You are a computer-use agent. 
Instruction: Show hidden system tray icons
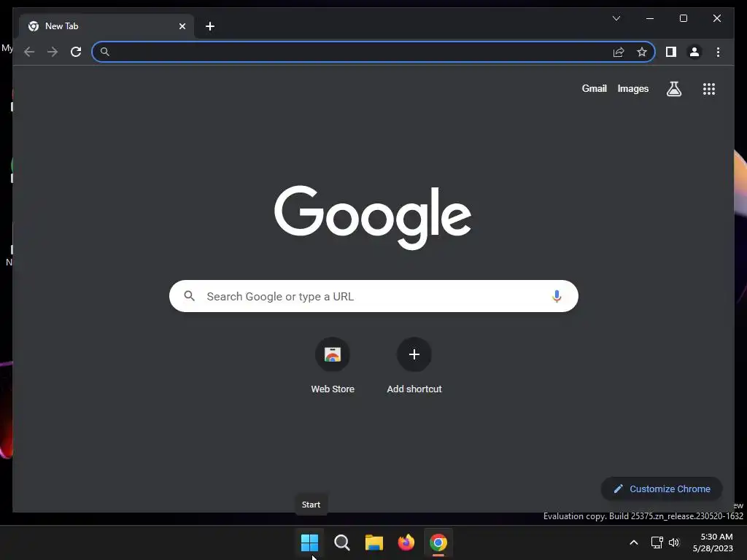click(x=634, y=542)
